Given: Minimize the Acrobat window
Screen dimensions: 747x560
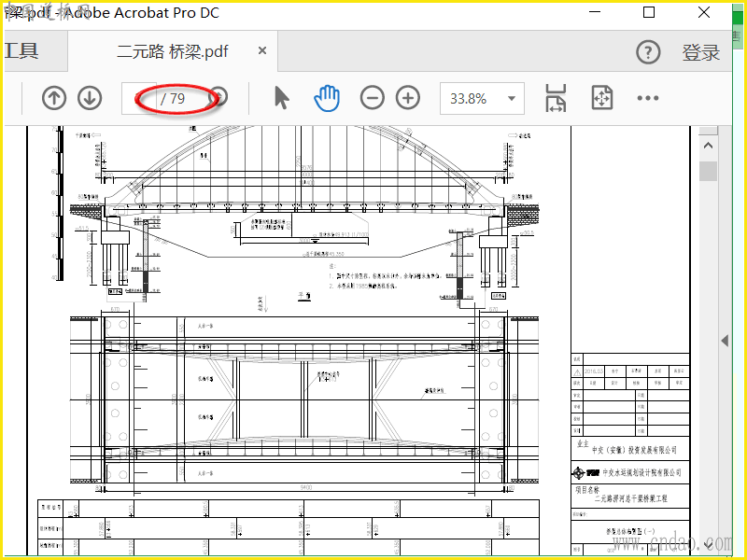Looking at the screenshot, I should pos(595,12).
